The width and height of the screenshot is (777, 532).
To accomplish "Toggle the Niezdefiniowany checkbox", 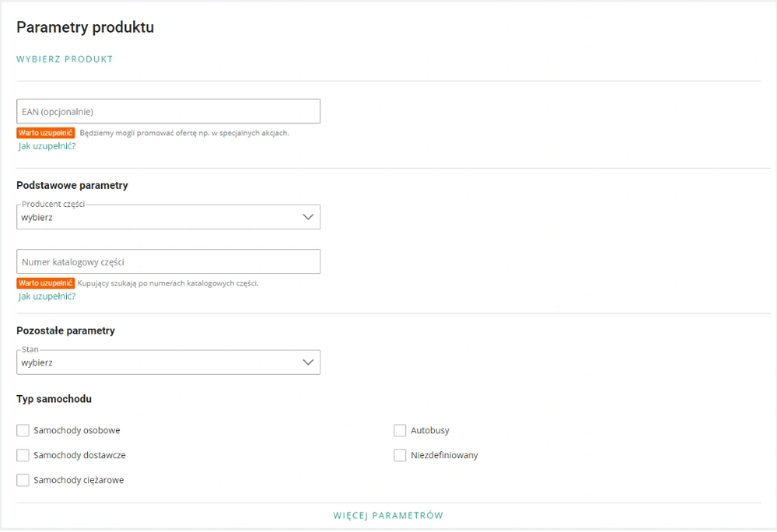I will pyautogui.click(x=400, y=455).
